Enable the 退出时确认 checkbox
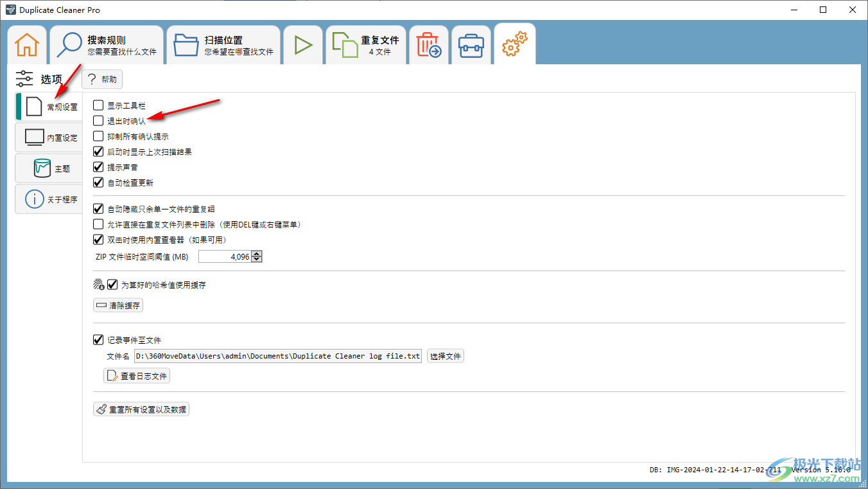The height and width of the screenshot is (489, 868). [98, 120]
